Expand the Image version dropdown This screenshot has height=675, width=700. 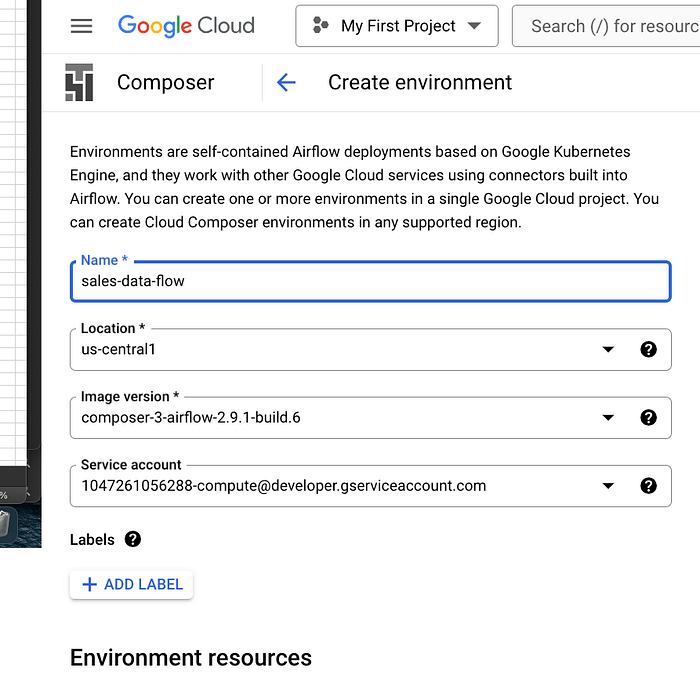click(x=608, y=417)
